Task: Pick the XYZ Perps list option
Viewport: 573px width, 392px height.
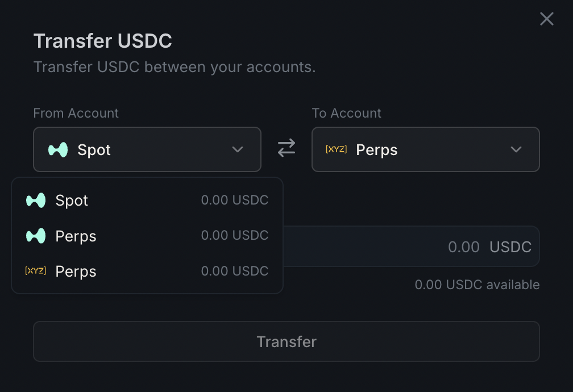Action: coord(76,271)
